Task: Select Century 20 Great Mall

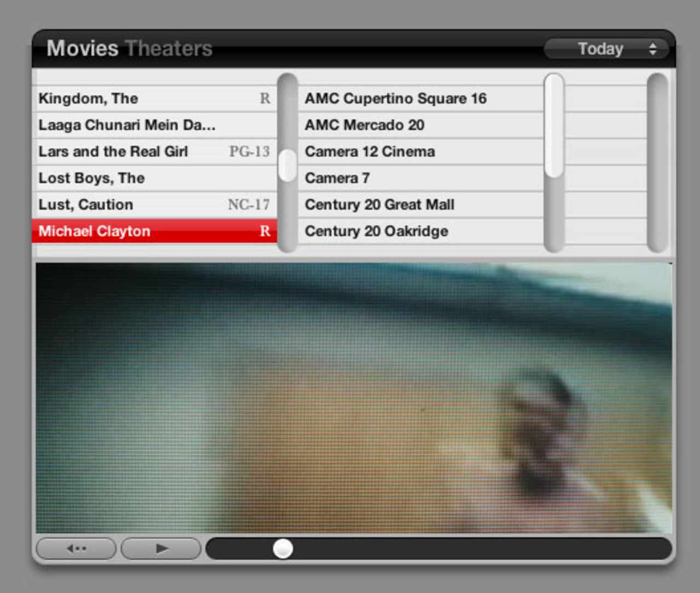Action: coord(380,205)
